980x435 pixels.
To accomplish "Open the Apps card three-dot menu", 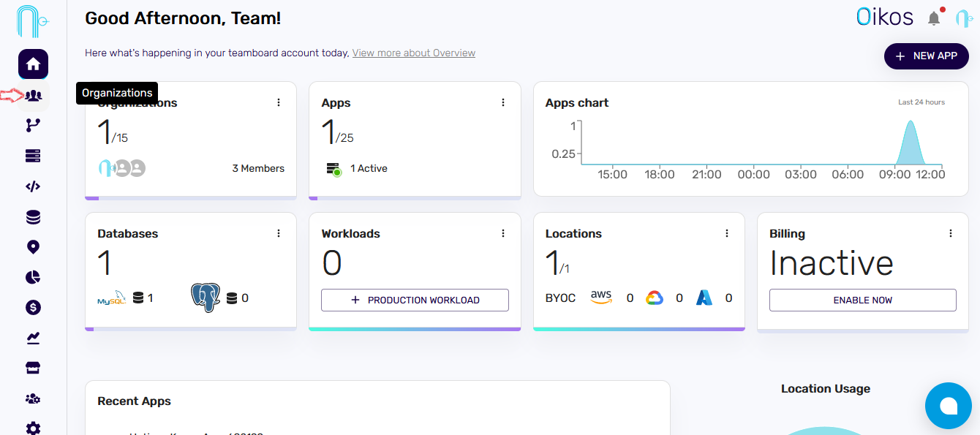I will point(503,103).
